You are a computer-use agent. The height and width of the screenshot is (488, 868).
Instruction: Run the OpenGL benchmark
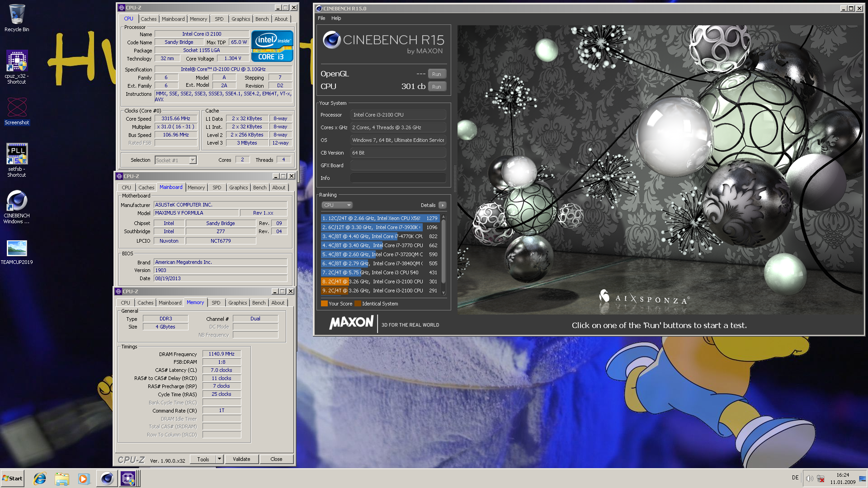tap(437, 74)
